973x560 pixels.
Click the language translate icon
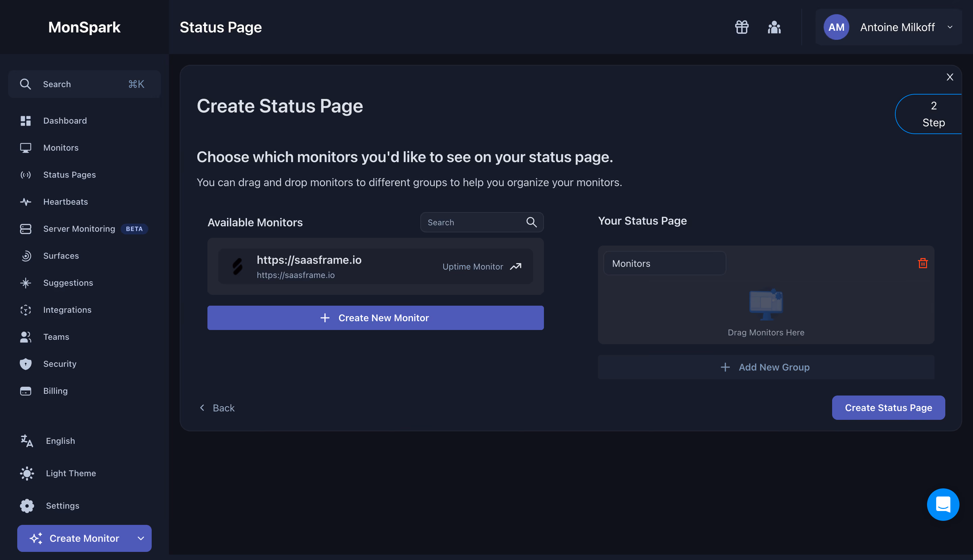coord(27,441)
